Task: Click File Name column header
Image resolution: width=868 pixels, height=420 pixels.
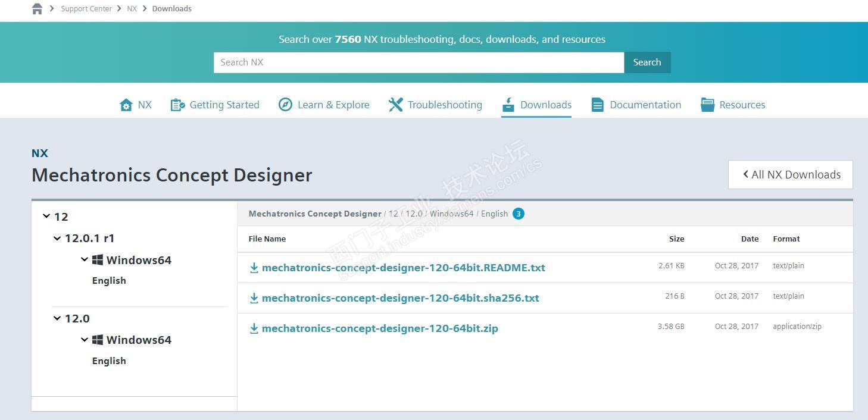Action: [x=267, y=239]
